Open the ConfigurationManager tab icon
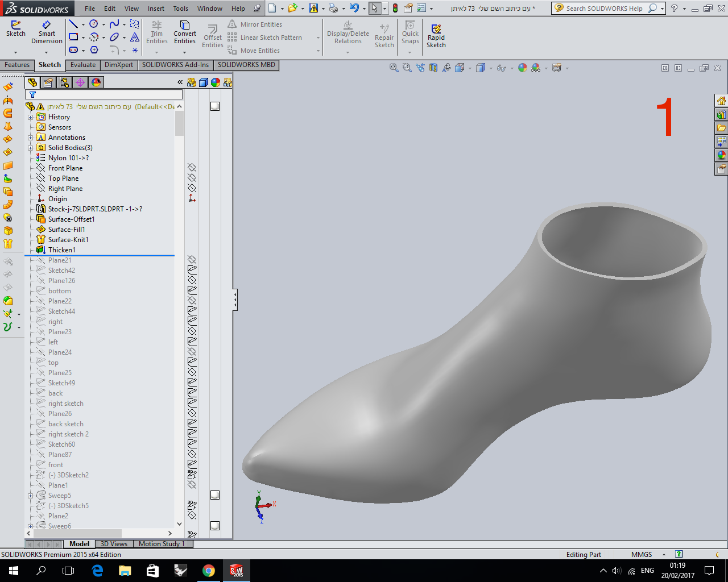 pyautogui.click(x=64, y=83)
